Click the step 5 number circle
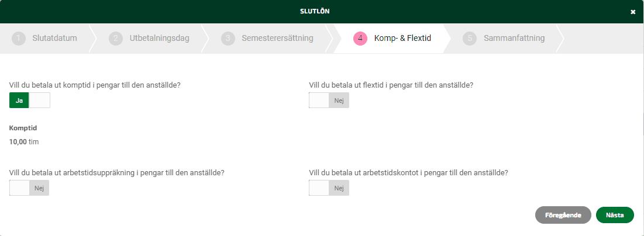Image resolution: width=644 pixels, height=236 pixels. (470, 39)
